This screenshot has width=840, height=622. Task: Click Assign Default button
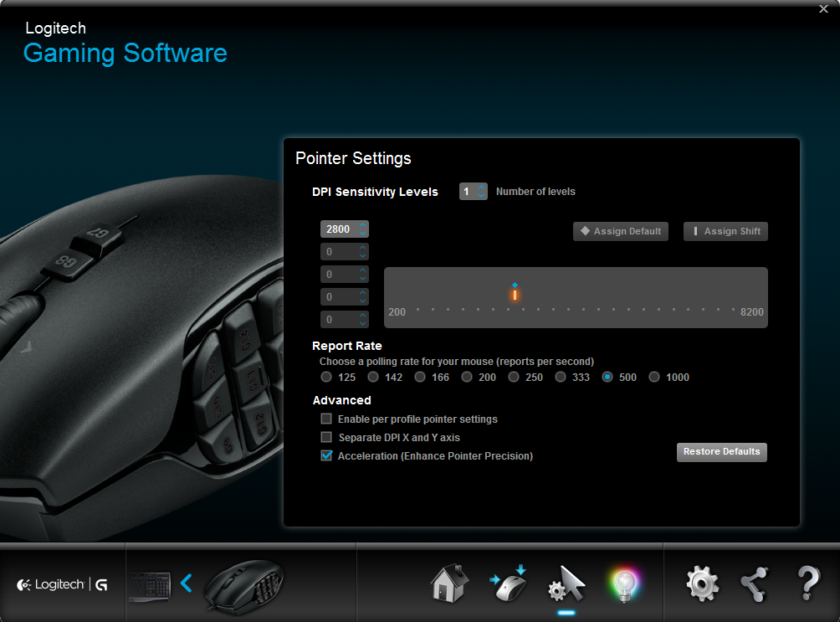point(620,231)
